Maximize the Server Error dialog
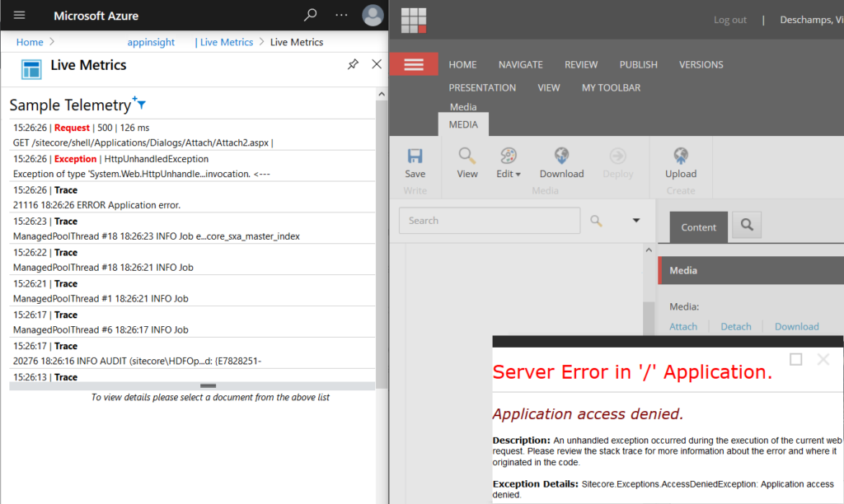This screenshot has width=844, height=504. tap(795, 359)
